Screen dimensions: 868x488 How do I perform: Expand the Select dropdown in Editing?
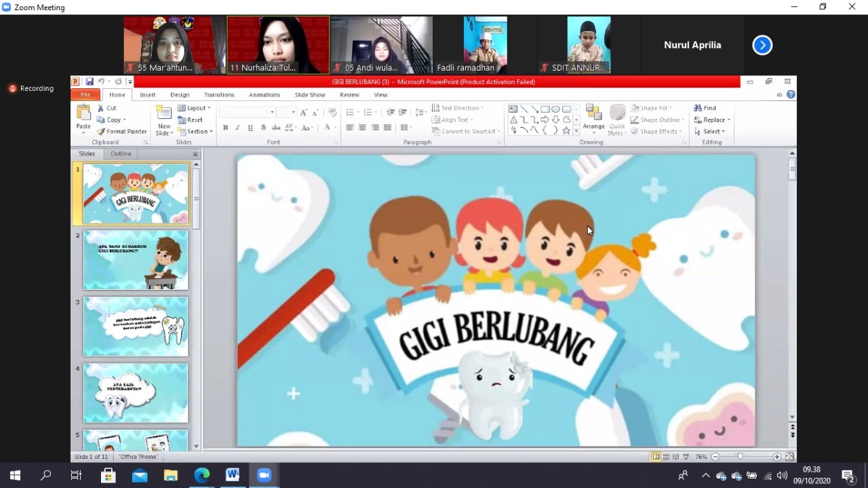710,132
